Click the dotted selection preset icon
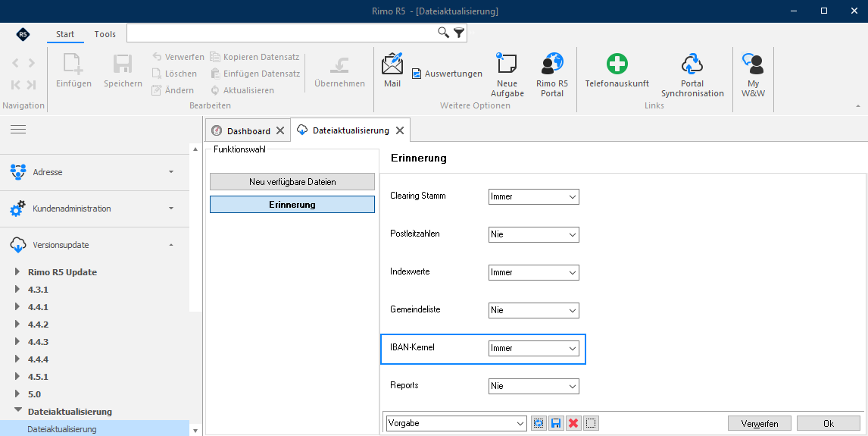Viewport: 868px width, 436px height. (591, 423)
